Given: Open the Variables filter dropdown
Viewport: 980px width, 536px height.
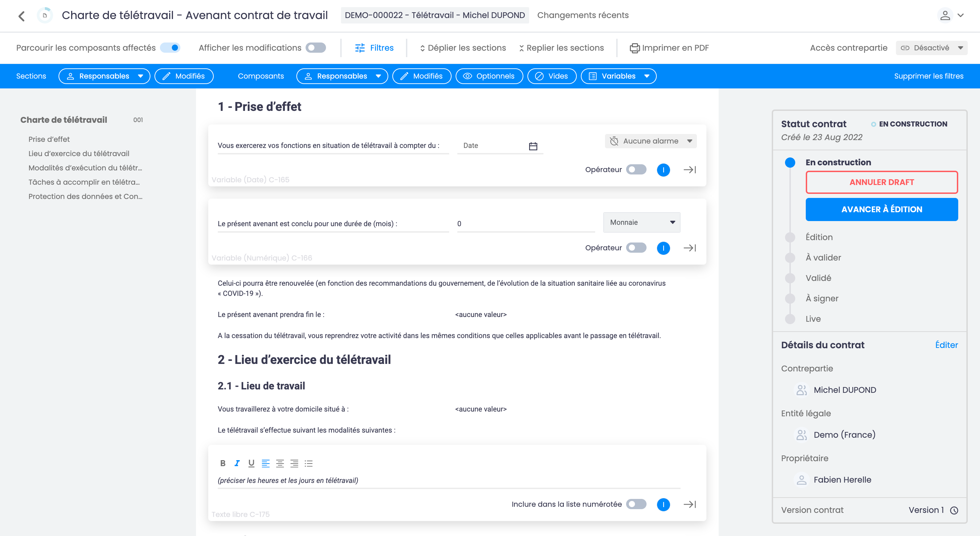Looking at the screenshot, I should click(618, 76).
